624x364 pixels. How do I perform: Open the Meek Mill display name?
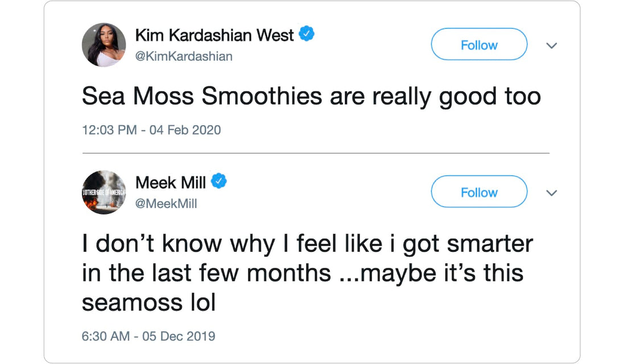171,183
